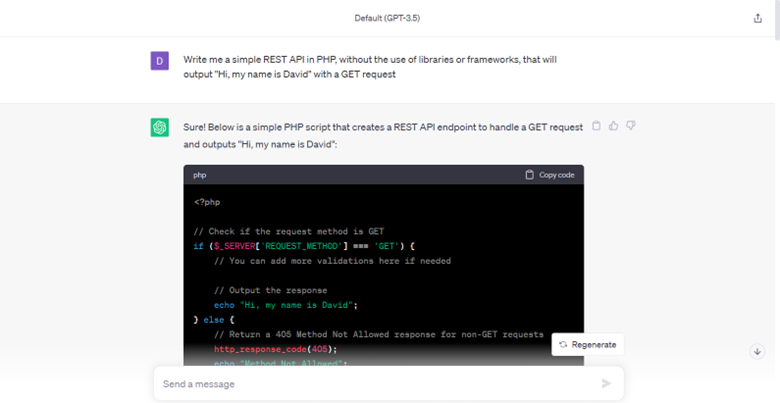Click the share conversation icon
The image size is (780, 403).
757,18
